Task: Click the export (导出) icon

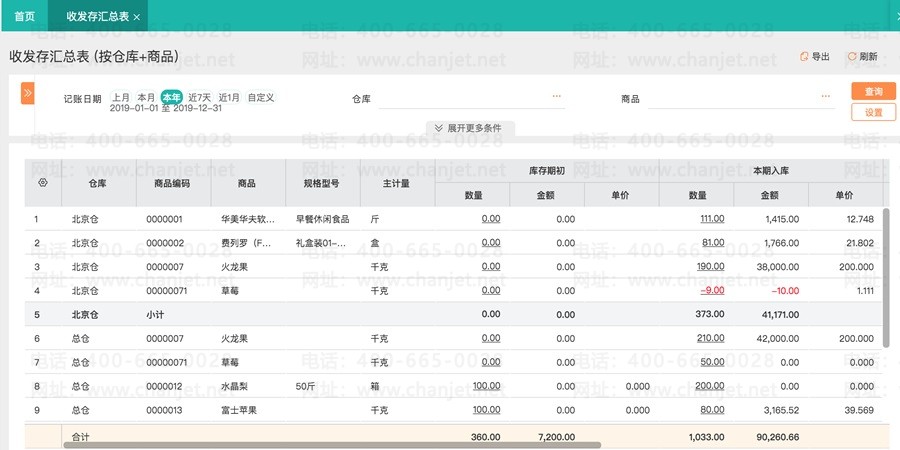Action: [805, 57]
